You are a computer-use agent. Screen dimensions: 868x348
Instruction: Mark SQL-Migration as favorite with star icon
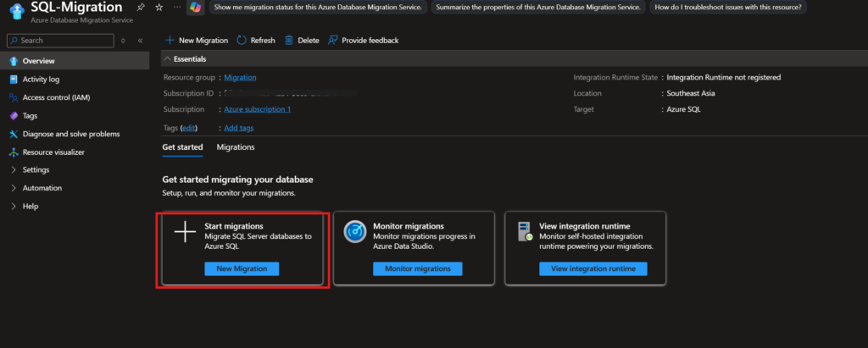158,7
